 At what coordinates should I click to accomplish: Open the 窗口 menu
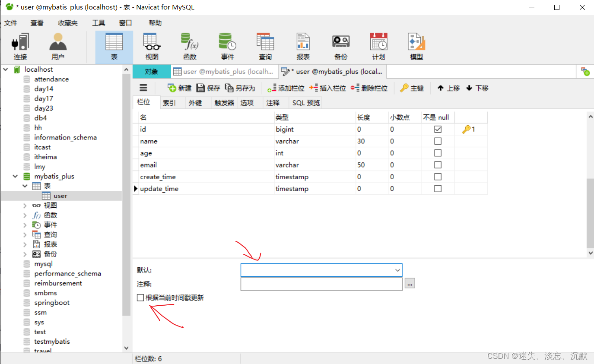125,23
